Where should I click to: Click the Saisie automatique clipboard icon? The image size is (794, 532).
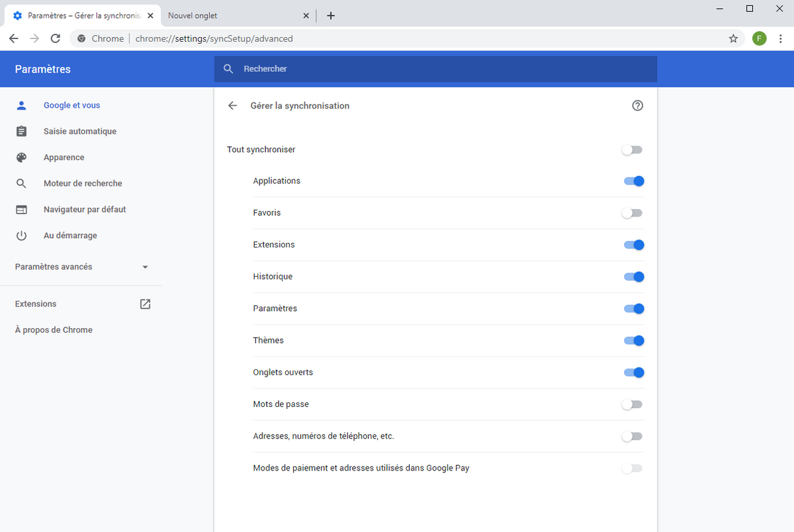22,131
